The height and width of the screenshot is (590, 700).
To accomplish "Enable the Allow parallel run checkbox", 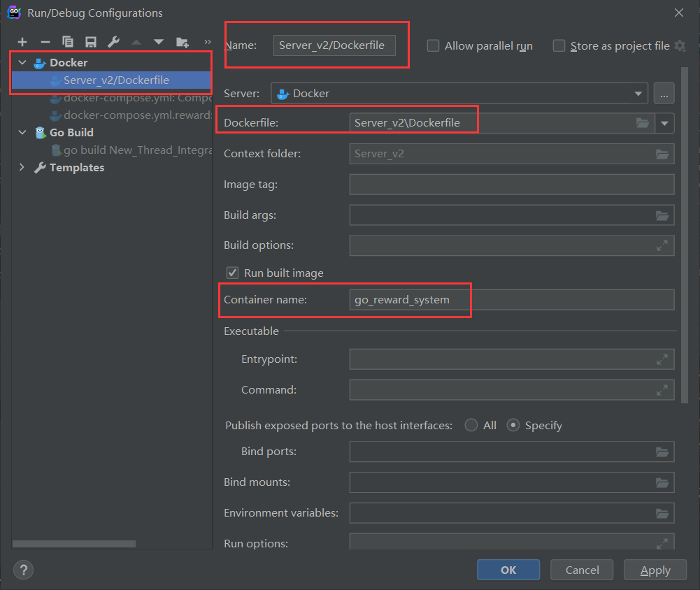I will click(433, 46).
